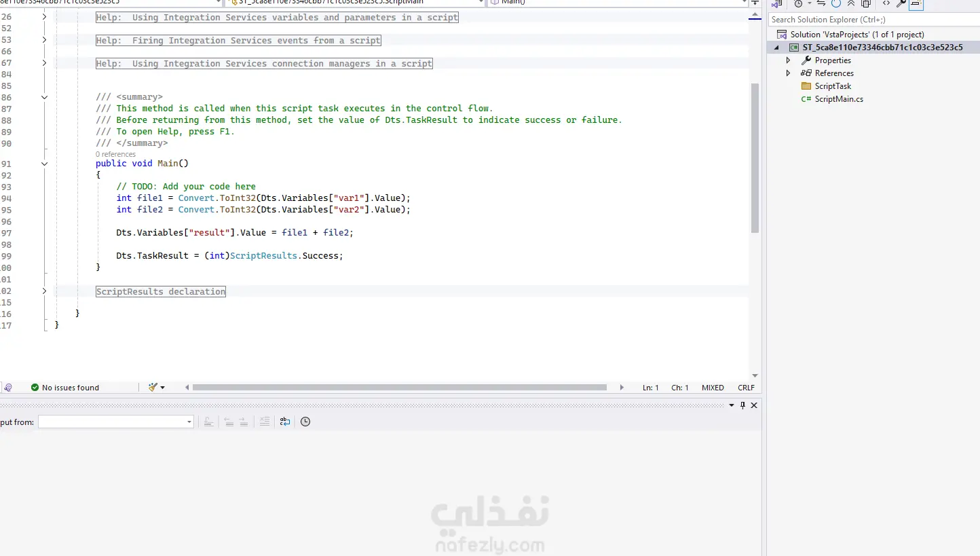Image resolution: width=980 pixels, height=556 pixels.
Task: Click the code cleanup broom icon
Action: (x=153, y=388)
